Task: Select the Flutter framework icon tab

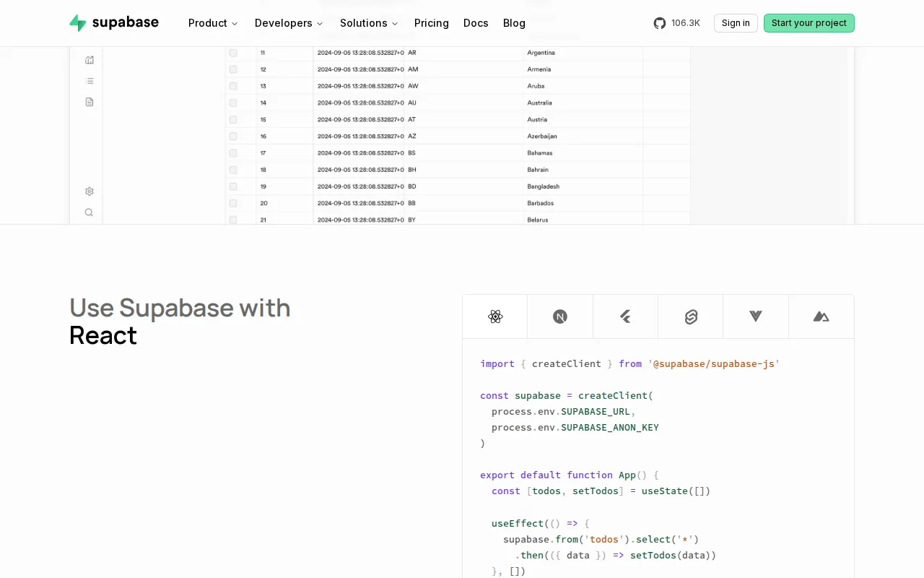Action: pyautogui.click(x=626, y=316)
